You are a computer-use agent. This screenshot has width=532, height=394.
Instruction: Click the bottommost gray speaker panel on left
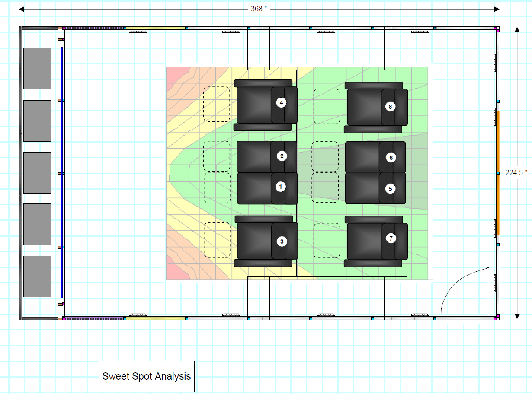[x=37, y=276]
